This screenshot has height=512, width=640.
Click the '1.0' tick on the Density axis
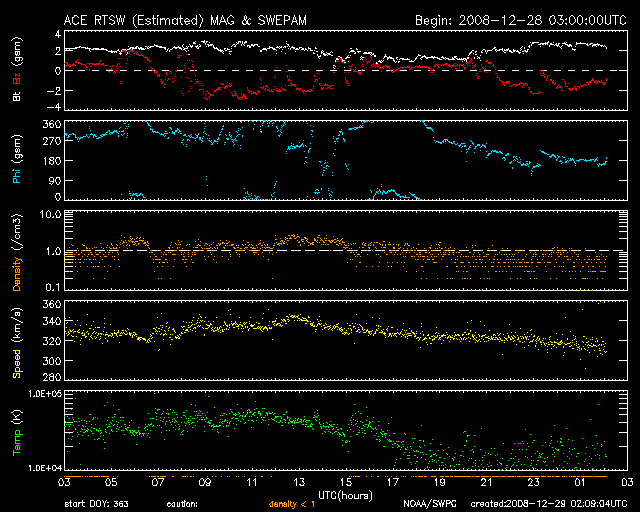coord(53,251)
